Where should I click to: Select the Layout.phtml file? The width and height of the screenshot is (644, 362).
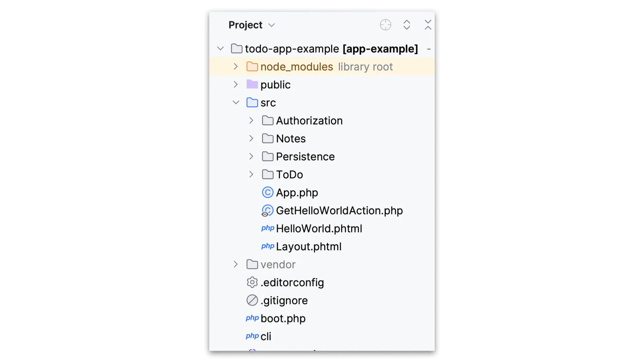coord(308,246)
